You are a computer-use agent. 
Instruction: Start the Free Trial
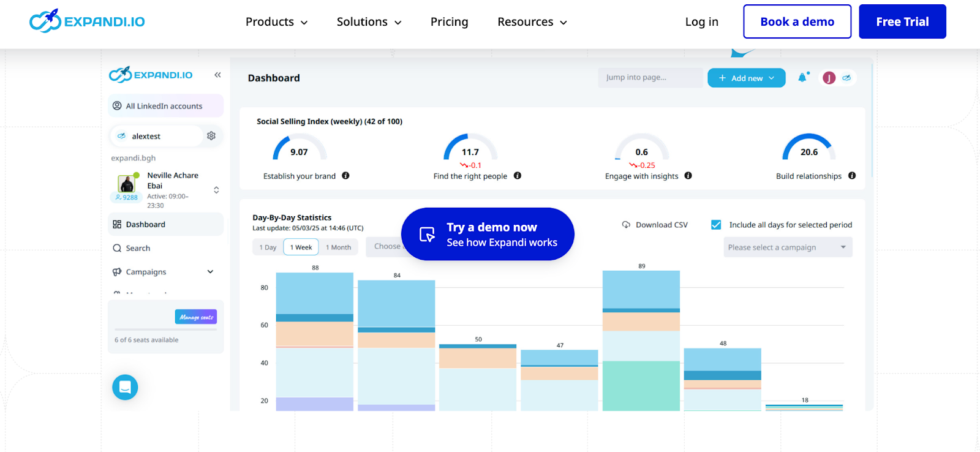pos(902,21)
